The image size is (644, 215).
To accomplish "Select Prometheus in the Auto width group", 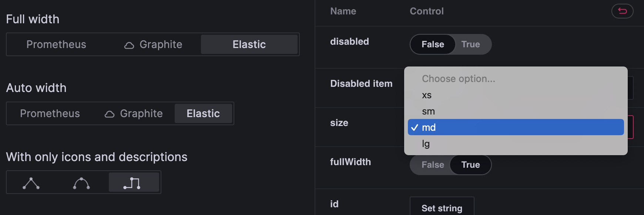I will pos(50,114).
